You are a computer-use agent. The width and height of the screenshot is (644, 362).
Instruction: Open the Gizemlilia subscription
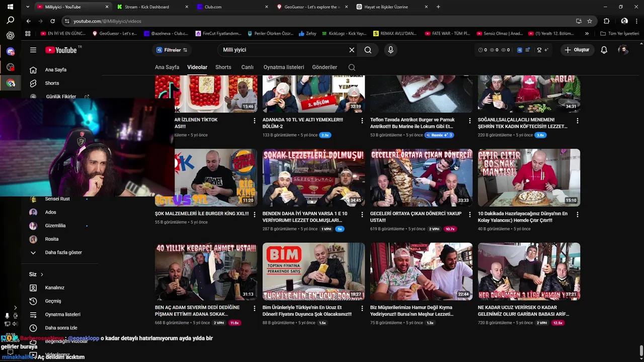(x=55, y=226)
